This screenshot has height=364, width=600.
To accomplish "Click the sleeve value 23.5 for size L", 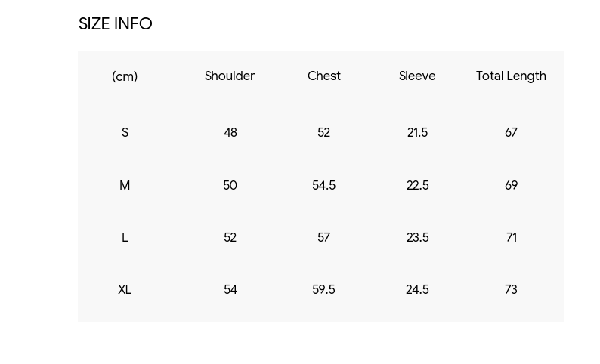I will (x=417, y=237).
